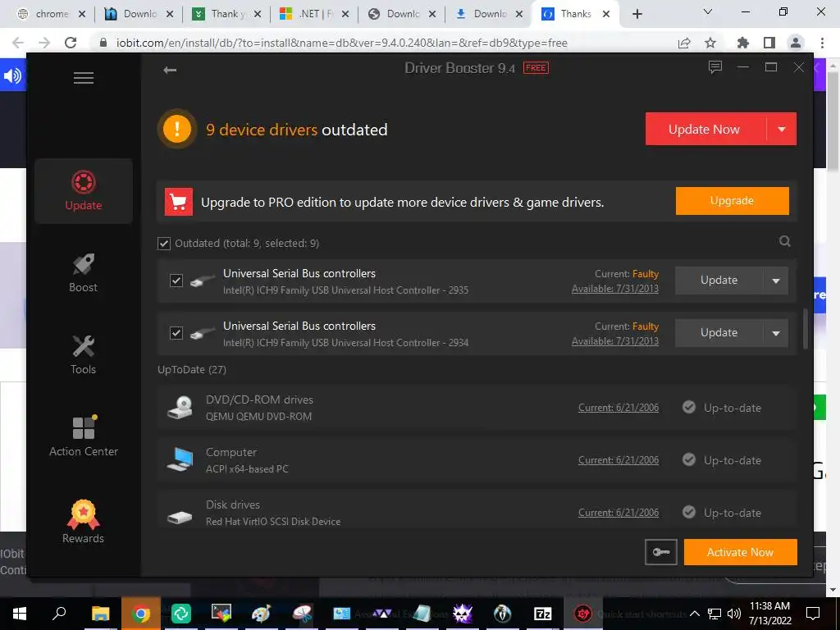The height and width of the screenshot is (630, 840).
Task: Click the Computer device icon
Action: (180, 459)
